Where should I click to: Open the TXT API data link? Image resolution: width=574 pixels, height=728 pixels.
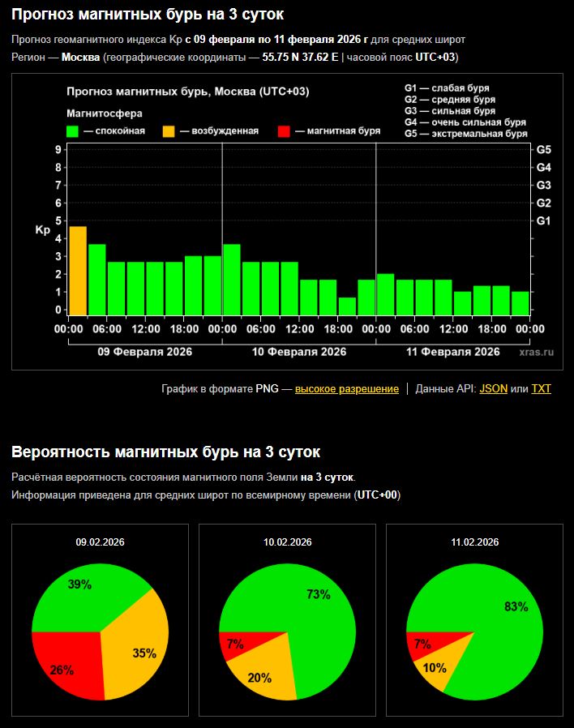pos(541,389)
